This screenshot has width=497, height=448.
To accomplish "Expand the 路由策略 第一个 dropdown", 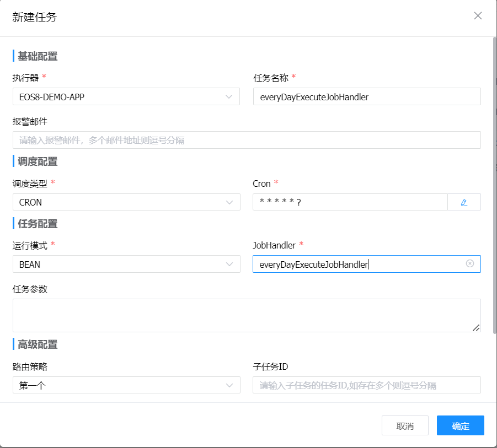I will pyautogui.click(x=121, y=385).
